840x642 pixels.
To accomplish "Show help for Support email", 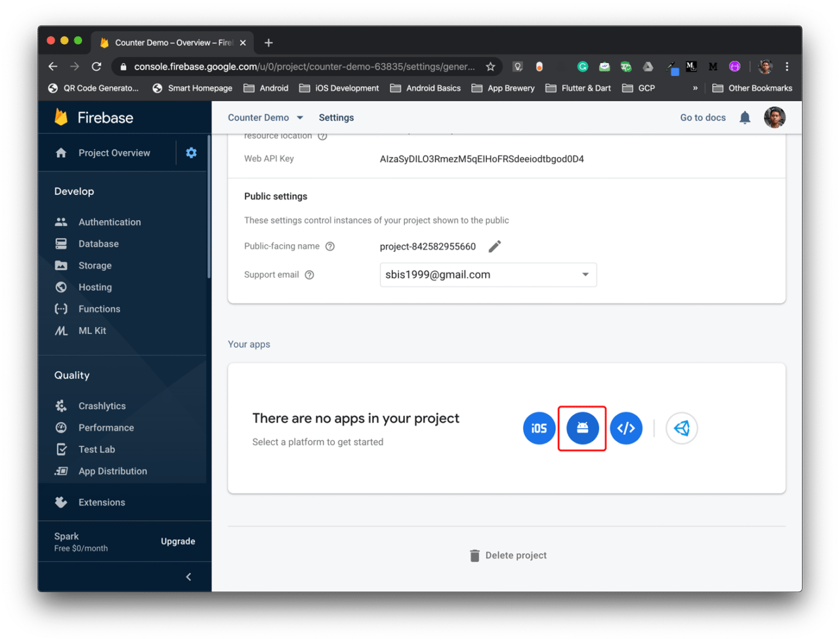I will click(310, 274).
